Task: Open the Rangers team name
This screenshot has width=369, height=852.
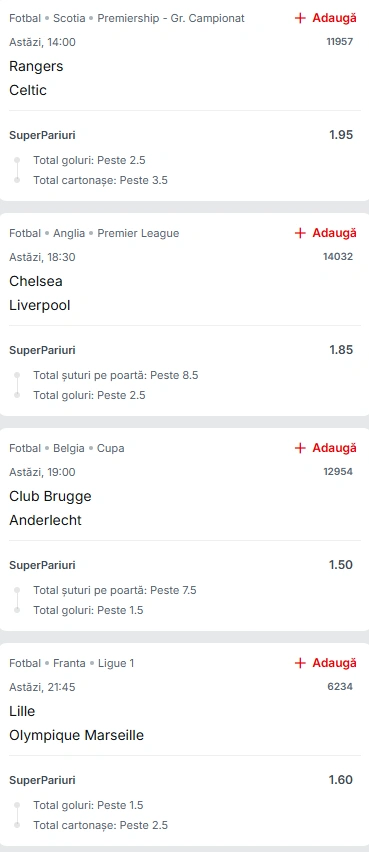Action: tap(36, 66)
